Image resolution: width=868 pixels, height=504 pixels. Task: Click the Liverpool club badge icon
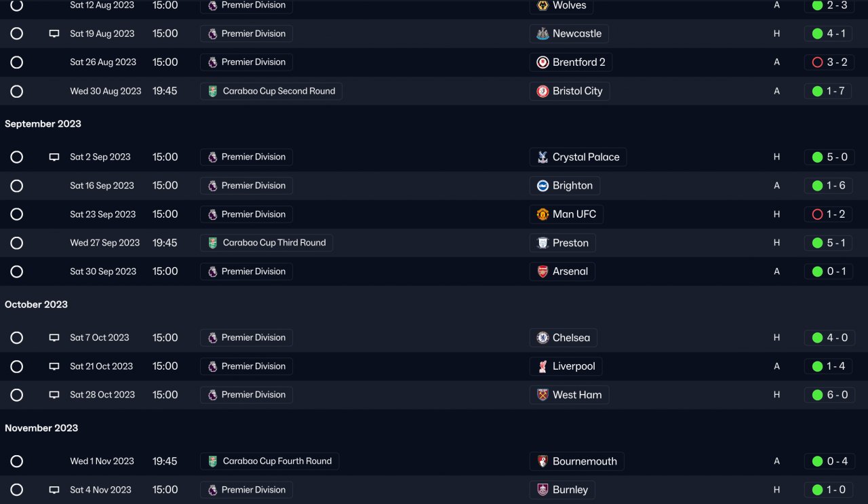(542, 366)
